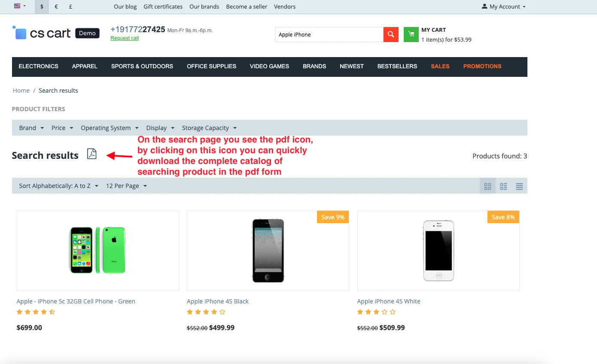Switch to list without options view
597x364 pixels.
[519, 186]
